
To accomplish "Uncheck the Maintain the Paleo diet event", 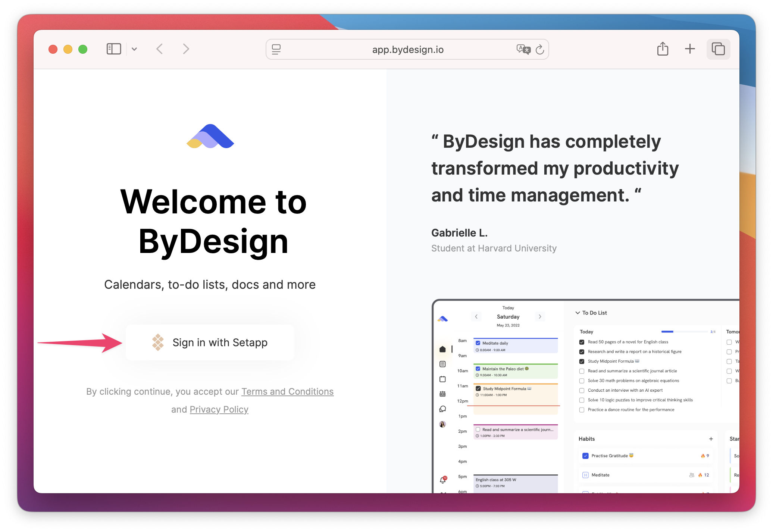I will (x=478, y=369).
